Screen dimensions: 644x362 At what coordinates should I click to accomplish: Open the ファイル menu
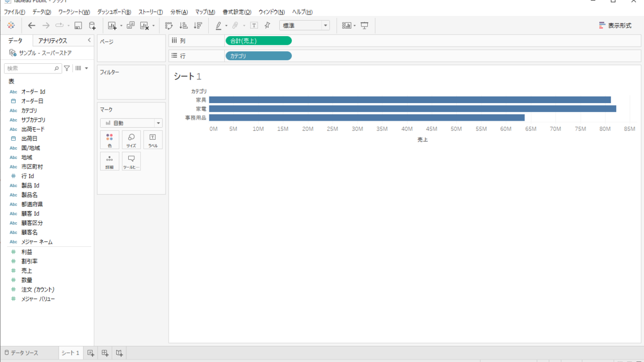click(15, 12)
